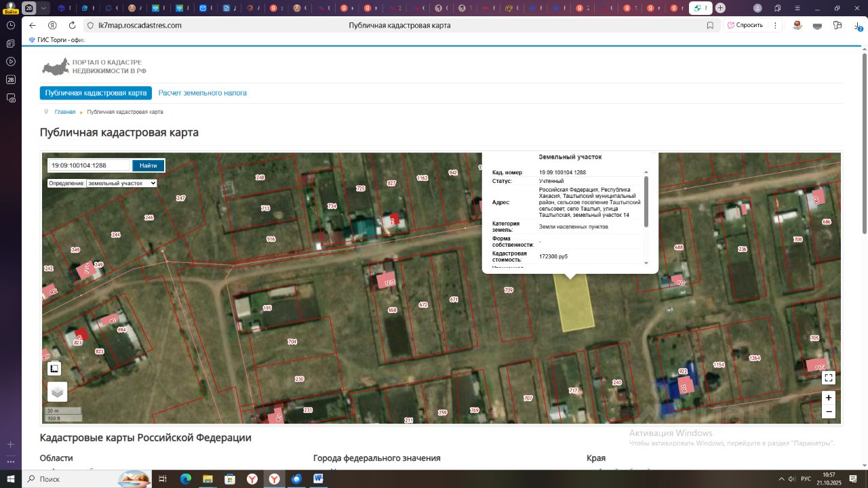The height and width of the screenshot is (488, 868).
Task: Select the highlighted yellow land parcel
Action: (x=574, y=303)
